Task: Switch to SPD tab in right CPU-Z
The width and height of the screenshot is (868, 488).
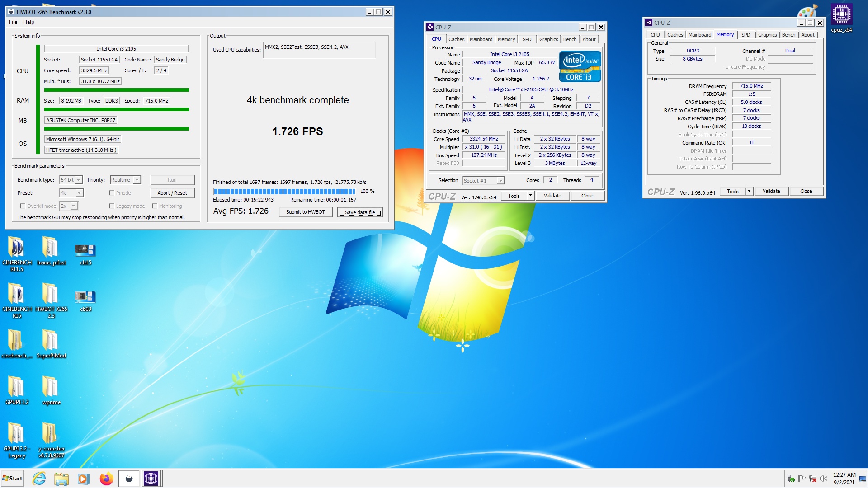Action: pyautogui.click(x=745, y=35)
